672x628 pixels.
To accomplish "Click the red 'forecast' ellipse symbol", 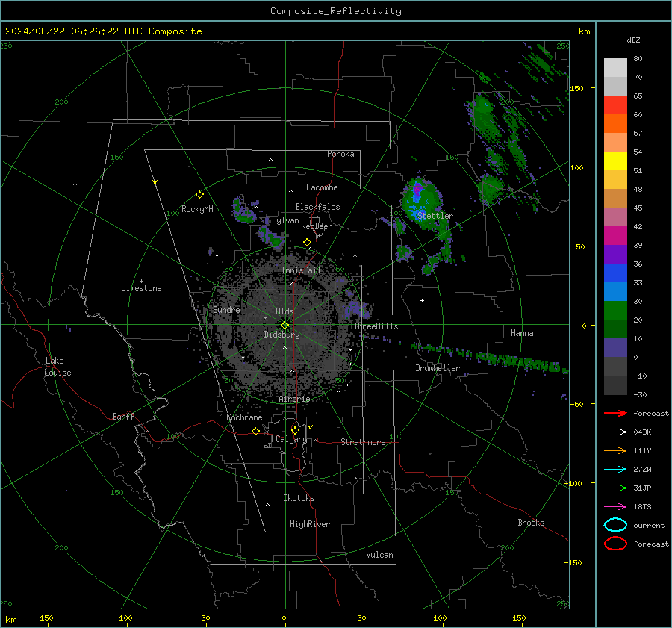I will click(615, 544).
